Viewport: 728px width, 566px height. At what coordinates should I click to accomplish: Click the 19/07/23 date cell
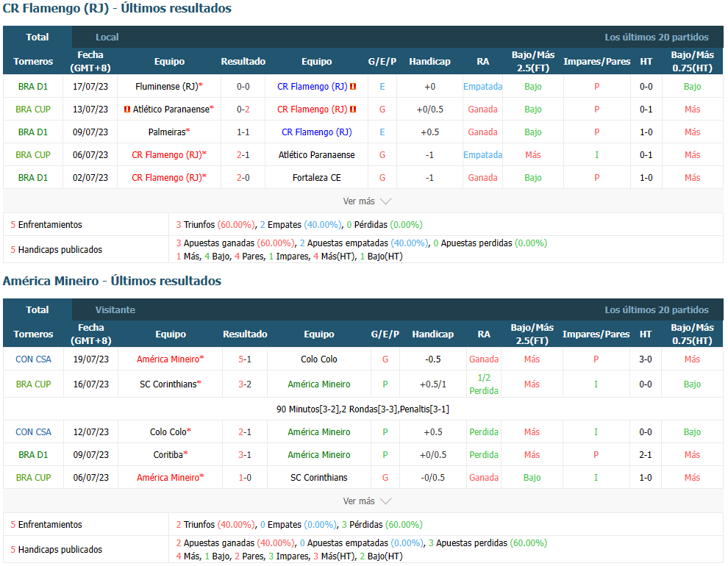click(x=91, y=359)
